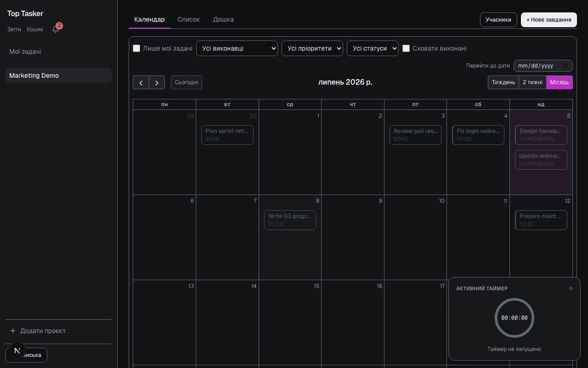The image size is (588, 368).
Task: Open the Review pull req... task card
Action: [x=415, y=135]
